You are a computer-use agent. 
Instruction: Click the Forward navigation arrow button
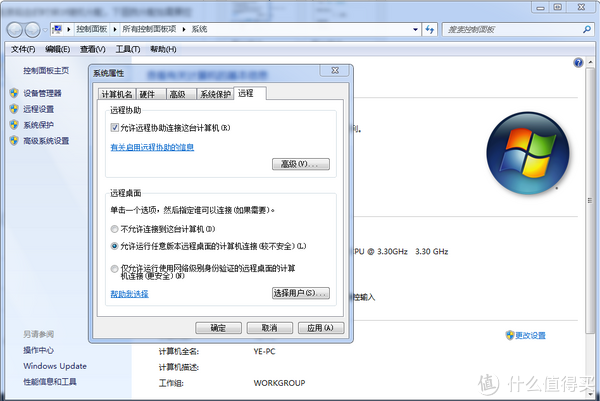32,30
